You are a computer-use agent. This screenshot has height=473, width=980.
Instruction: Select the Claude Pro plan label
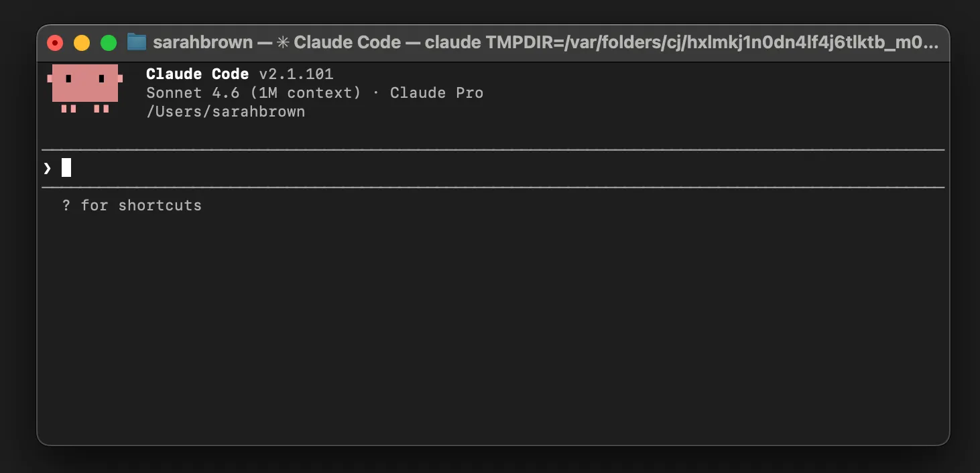[436, 92]
